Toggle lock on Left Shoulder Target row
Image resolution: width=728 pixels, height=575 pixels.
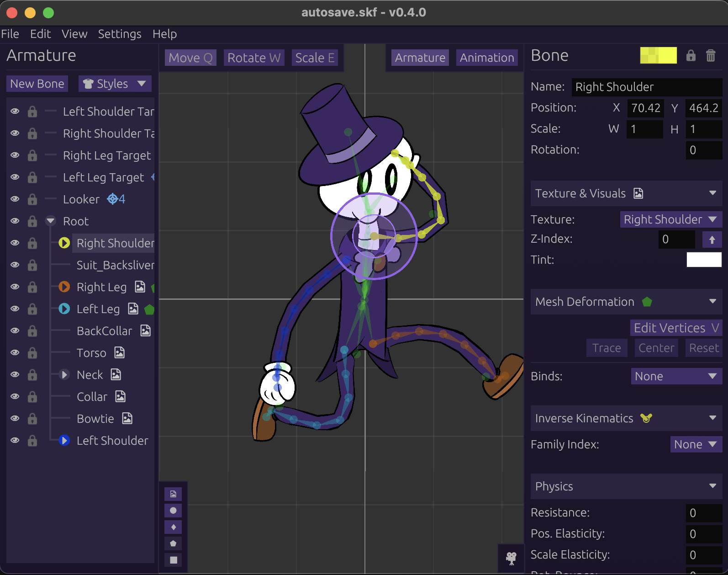[x=32, y=112]
